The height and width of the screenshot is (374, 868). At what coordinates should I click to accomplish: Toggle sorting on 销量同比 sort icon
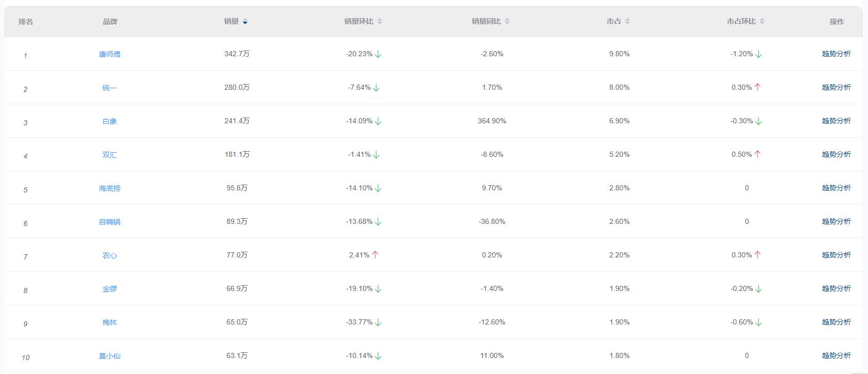507,22
